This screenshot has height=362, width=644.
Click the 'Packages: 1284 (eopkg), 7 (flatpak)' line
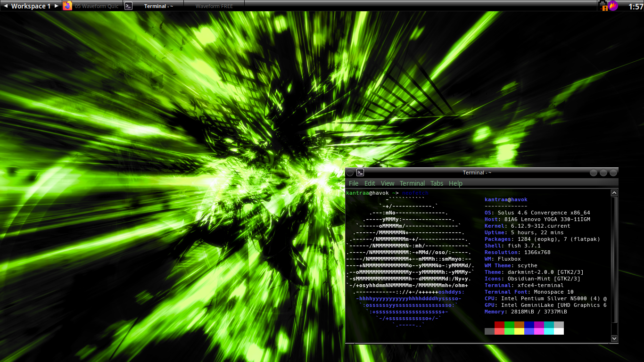click(542, 239)
